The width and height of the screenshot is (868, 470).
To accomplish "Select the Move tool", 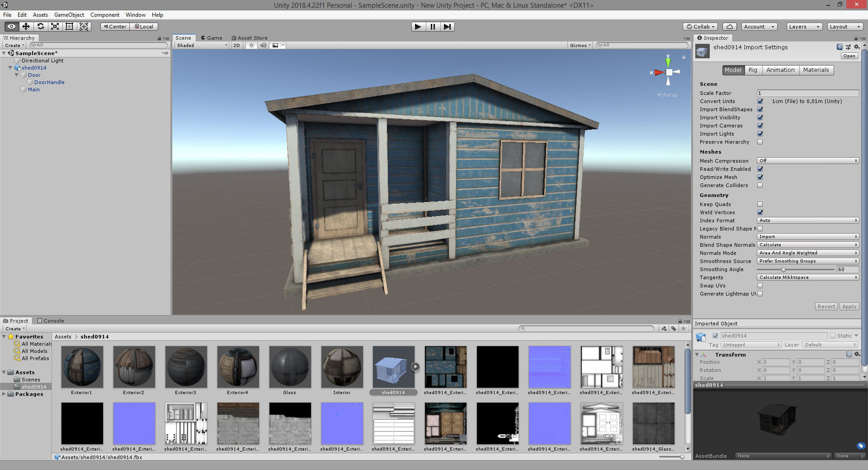I will tap(26, 27).
